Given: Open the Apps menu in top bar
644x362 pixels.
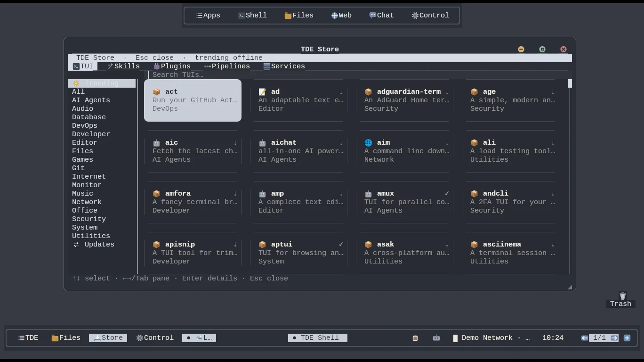Looking at the screenshot, I should (208, 16).
